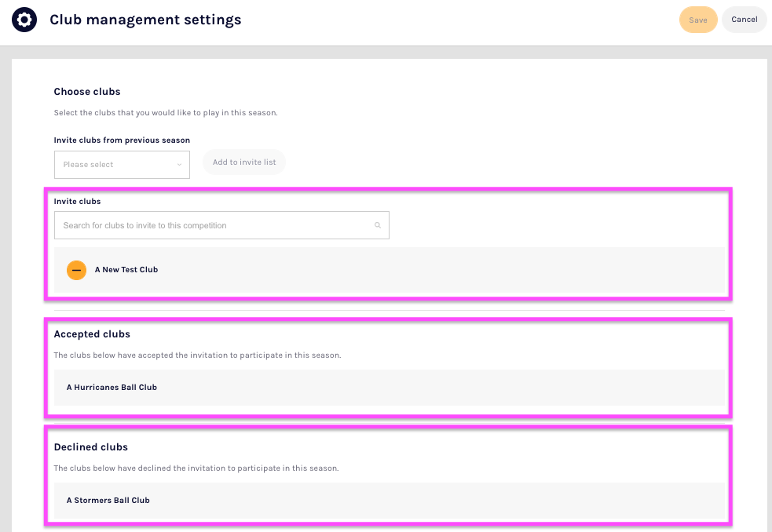Select A Stormers Ball Club entry
Screen dimensions: 772x532
click(x=108, y=500)
